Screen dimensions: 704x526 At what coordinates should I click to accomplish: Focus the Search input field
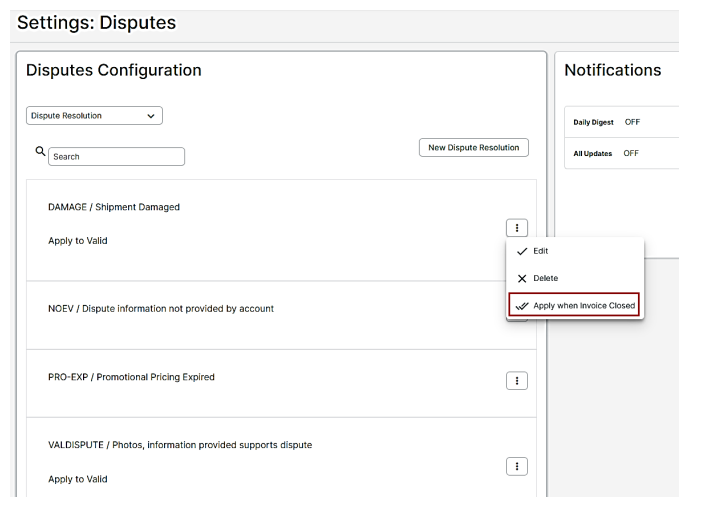(x=116, y=157)
